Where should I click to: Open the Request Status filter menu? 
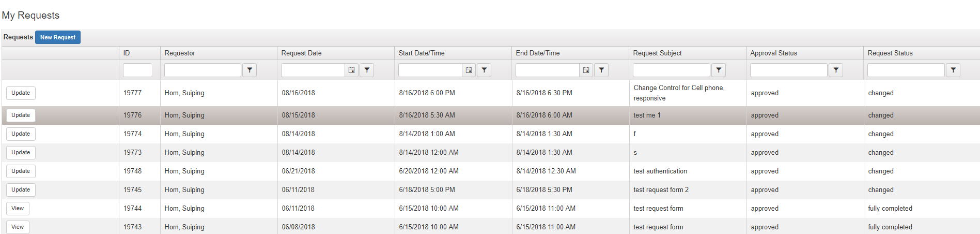click(x=953, y=70)
